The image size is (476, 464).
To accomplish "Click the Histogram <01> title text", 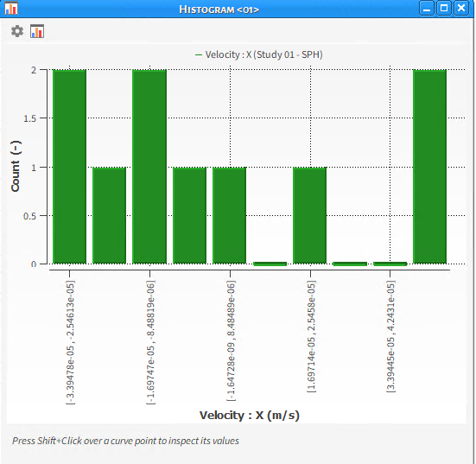I will [x=219, y=10].
